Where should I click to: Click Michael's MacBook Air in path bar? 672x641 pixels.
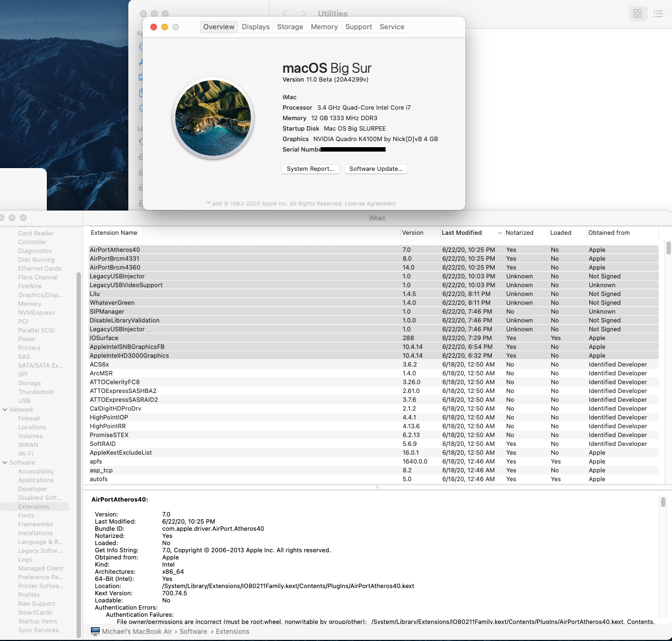(137, 632)
